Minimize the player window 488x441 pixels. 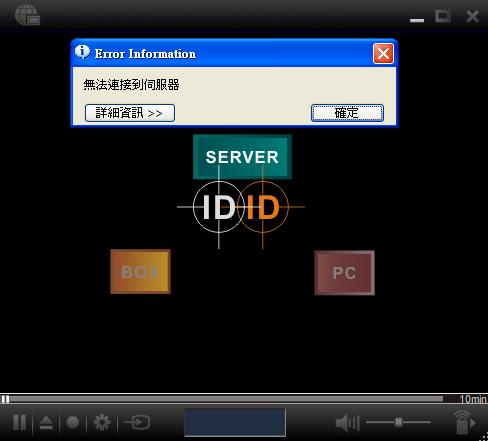(417, 20)
